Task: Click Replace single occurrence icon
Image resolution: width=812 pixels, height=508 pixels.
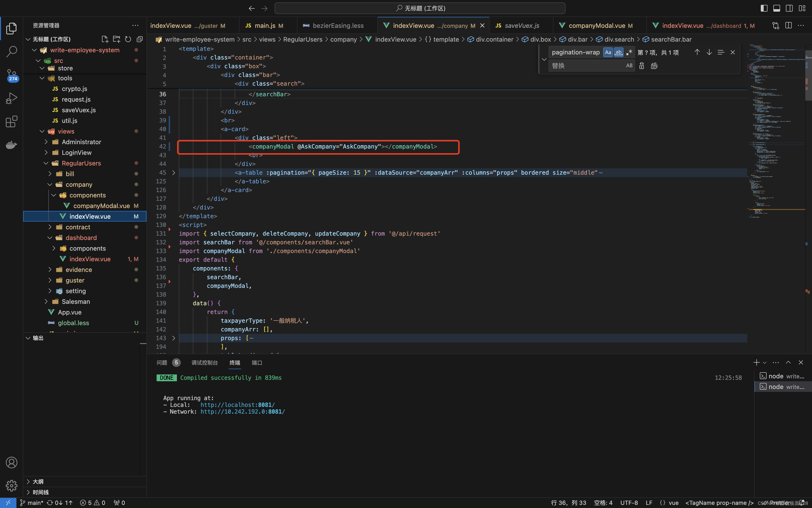Action: [642, 66]
